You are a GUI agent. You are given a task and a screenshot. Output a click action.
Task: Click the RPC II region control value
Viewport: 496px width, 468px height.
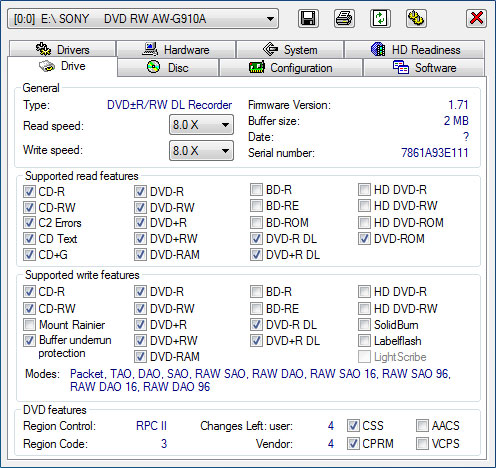[151, 426]
